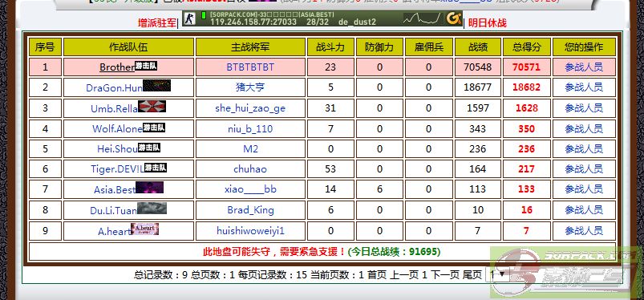The height and width of the screenshot is (300, 644).
Task: Click the guerrilla tag next to Brother
Action: [146, 66]
